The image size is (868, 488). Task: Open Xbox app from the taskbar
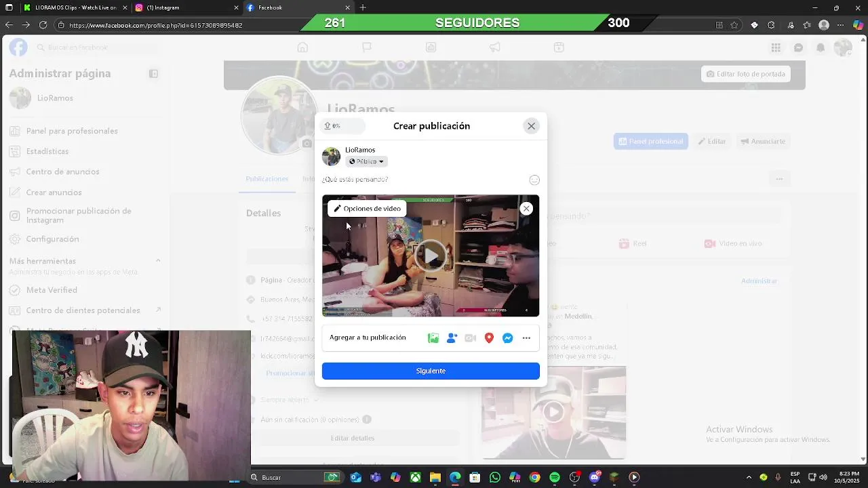(x=415, y=477)
